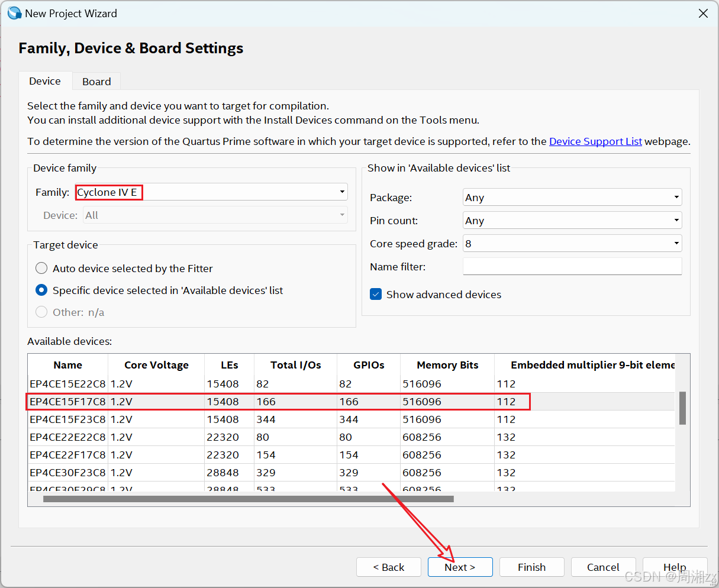Click the Name filter input field
Screen dimensions: 719x588
click(572, 266)
